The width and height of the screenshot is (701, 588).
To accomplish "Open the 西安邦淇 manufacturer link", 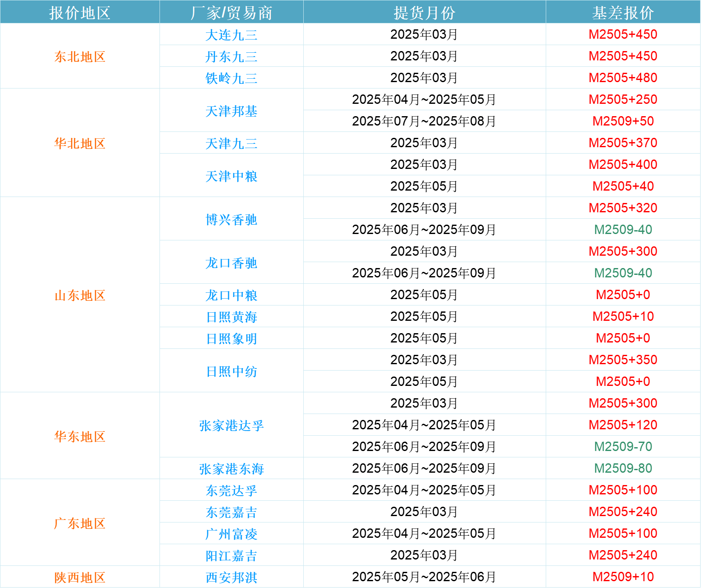I will pos(231,577).
